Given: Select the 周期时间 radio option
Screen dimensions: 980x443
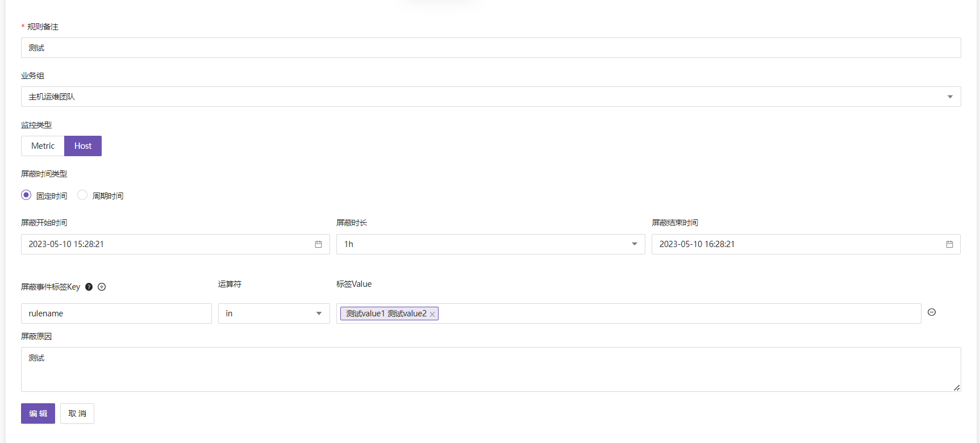Looking at the screenshot, I should (x=82, y=195).
